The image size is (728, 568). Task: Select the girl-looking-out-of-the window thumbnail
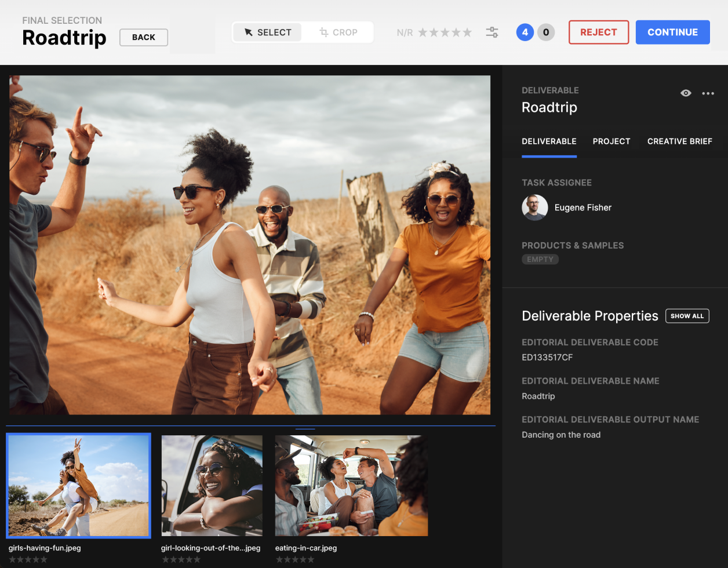tap(212, 486)
